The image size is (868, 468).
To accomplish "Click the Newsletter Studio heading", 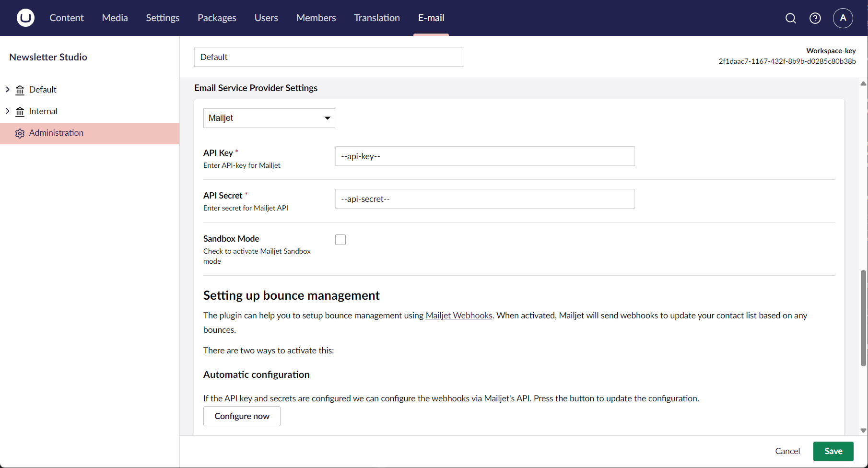I will (x=48, y=57).
